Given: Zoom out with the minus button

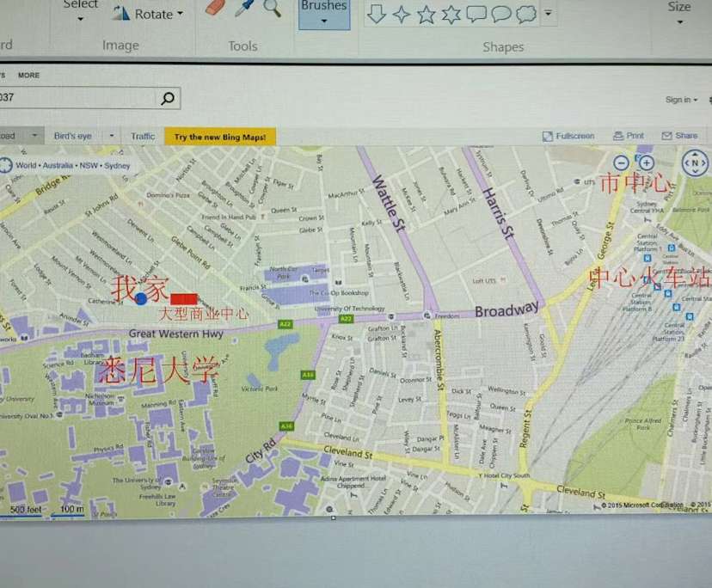Looking at the screenshot, I should [621, 162].
